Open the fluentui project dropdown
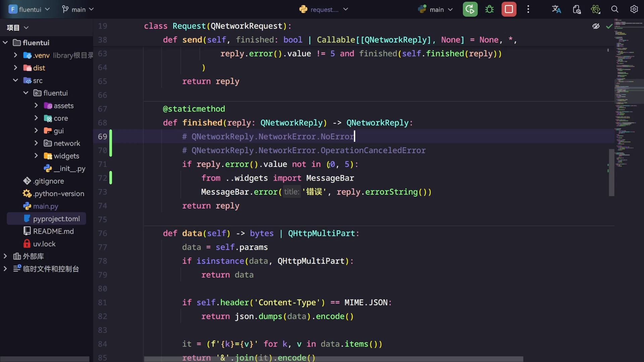Image resolution: width=644 pixels, height=362 pixels. pos(29,9)
